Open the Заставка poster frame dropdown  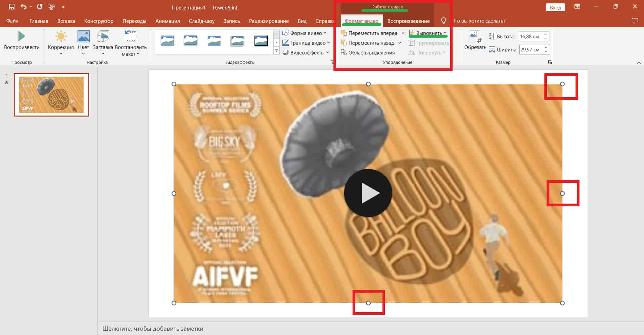(103, 43)
